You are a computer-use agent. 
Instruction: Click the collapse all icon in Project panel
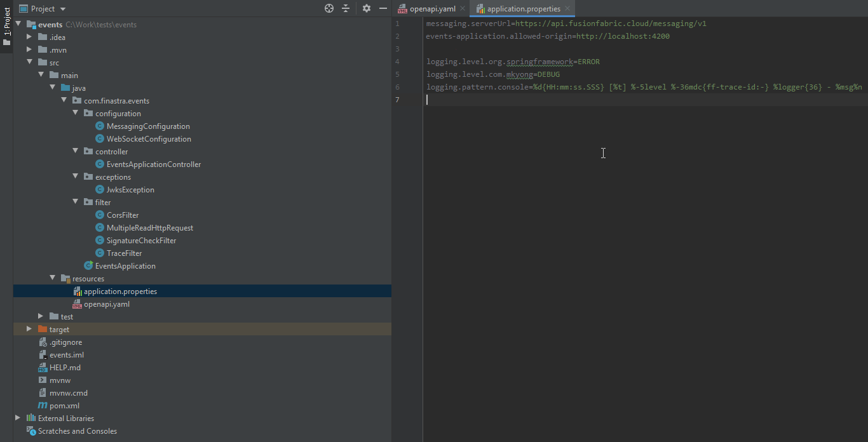pyautogui.click(x=346, y=8)
